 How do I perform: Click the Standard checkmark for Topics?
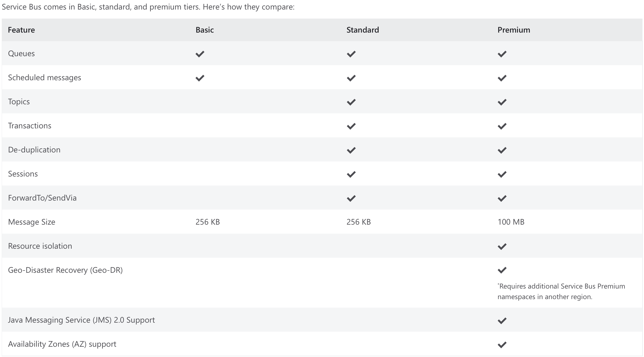pos(351,102)
